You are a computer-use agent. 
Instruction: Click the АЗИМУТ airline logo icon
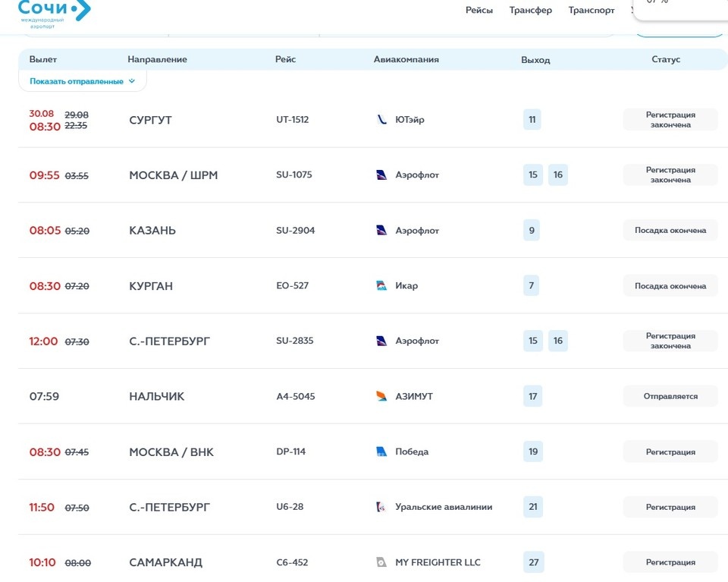tap(381, 396)
